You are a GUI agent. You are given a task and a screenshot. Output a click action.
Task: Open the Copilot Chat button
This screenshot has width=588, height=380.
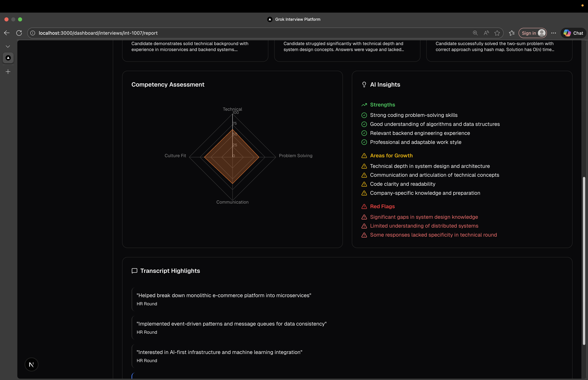[x=573, y=33]
